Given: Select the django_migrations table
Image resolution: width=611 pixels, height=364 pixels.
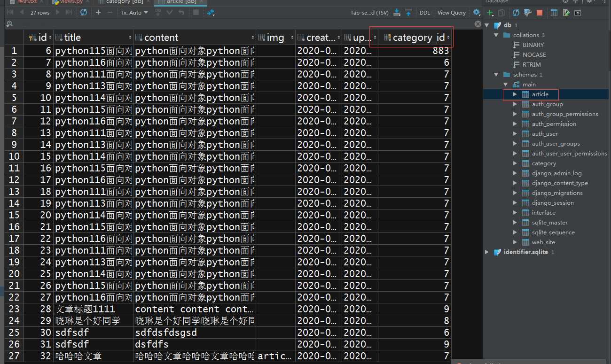Looking at the screenshot, I should 557,193.
